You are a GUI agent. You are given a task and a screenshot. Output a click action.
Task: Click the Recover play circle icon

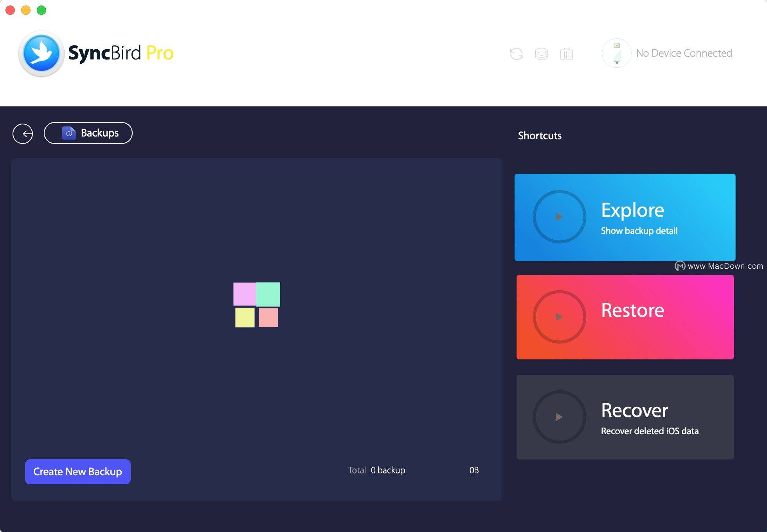click(x=559, y=417)
